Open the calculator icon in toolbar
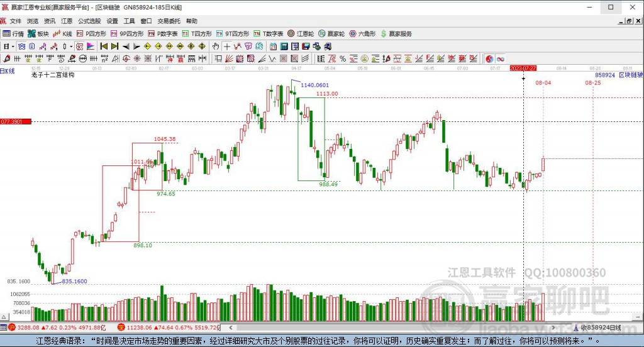Screen dimensions: 644x347 point(284,47)
